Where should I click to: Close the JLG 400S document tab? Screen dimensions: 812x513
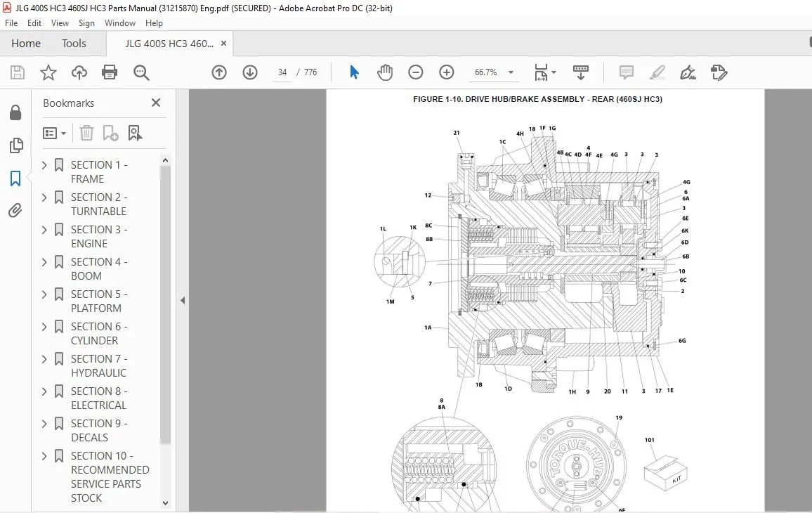tap(223, 44)
